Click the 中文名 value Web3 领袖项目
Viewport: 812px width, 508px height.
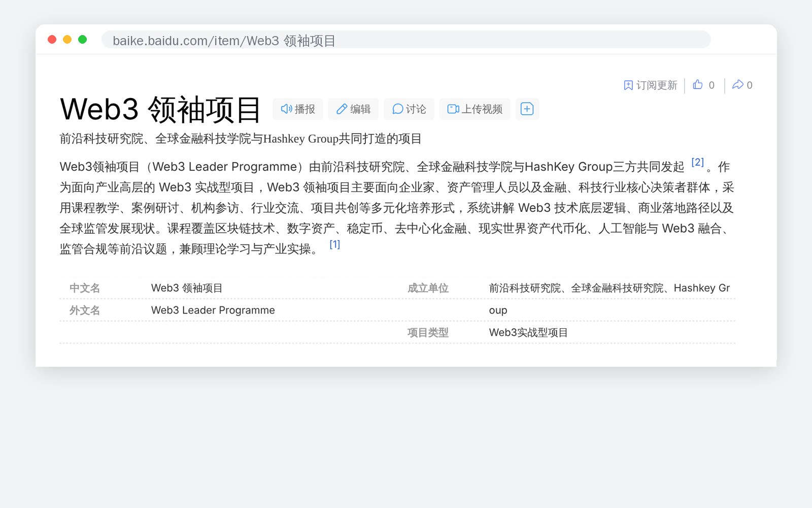[x=187, y=288]
